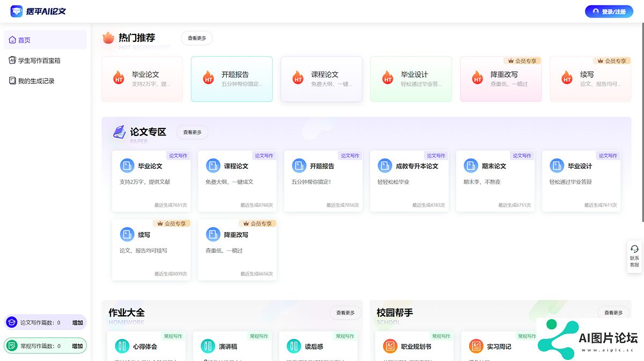Click text 最近生成7651次
This screenshot has height=361, width=644.
pos(171,205)
